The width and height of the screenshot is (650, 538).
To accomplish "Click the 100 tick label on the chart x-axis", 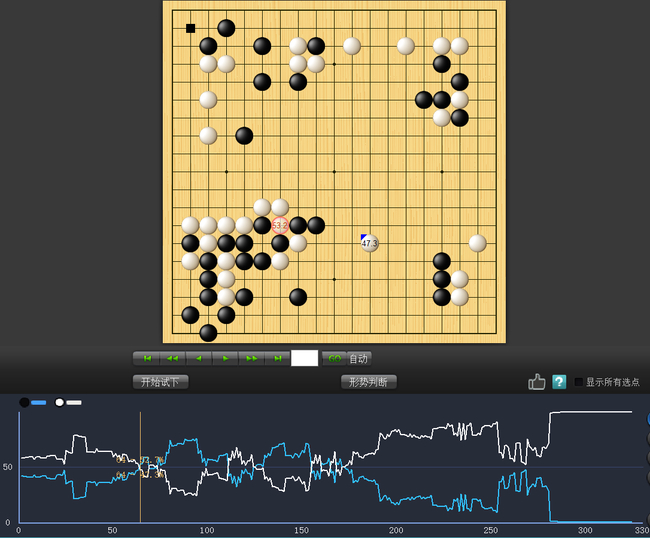I will 207,530.
